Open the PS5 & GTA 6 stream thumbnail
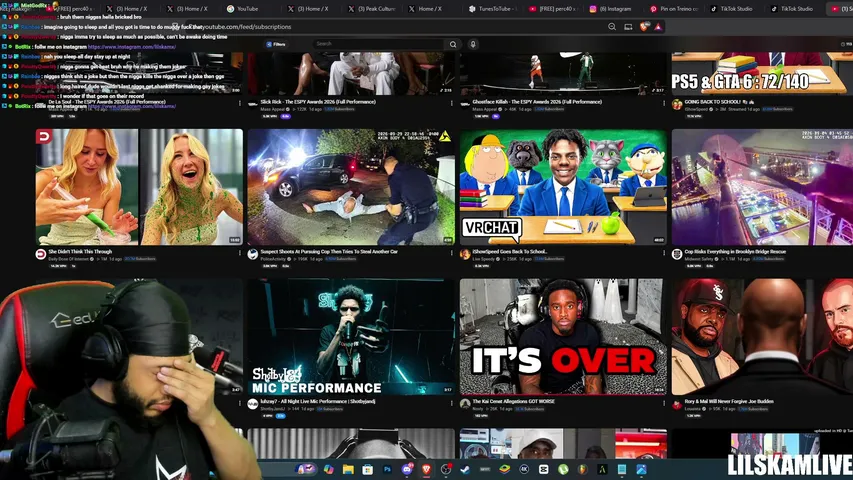The image size is (853, 480). (x=762, y=73)
